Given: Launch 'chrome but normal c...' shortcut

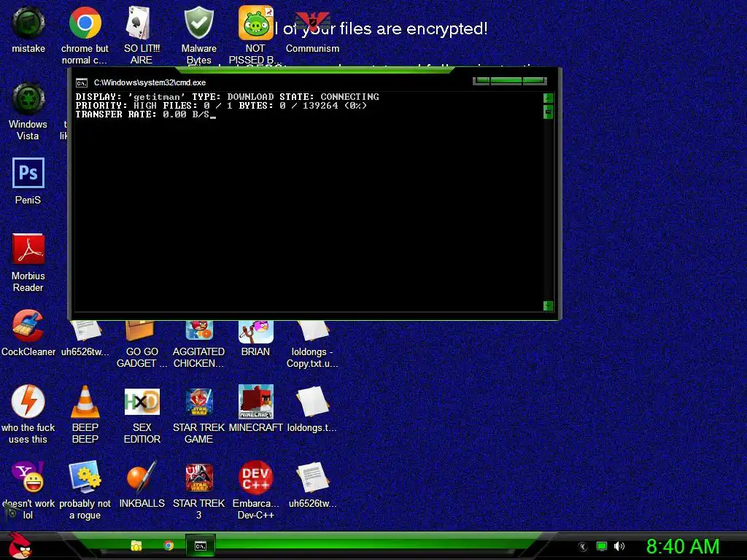Looking at the screenshot, I should coord(85,23).
